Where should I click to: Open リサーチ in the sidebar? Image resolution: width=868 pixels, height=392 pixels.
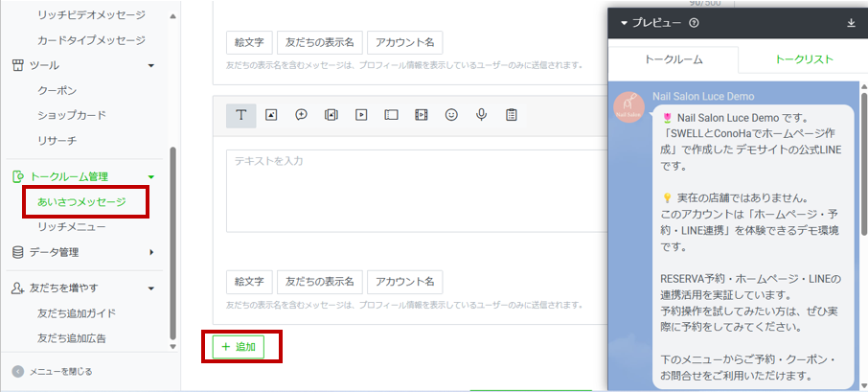(57, 141)
